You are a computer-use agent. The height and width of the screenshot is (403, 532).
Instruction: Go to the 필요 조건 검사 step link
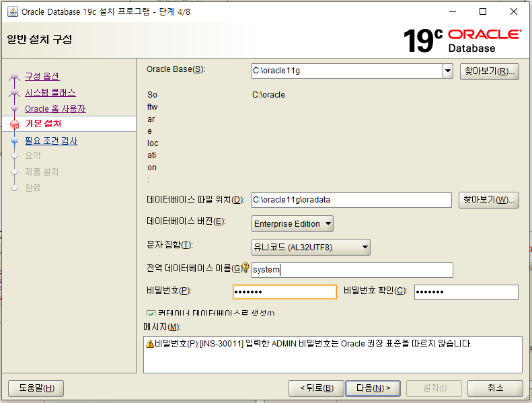click(51, 141)
